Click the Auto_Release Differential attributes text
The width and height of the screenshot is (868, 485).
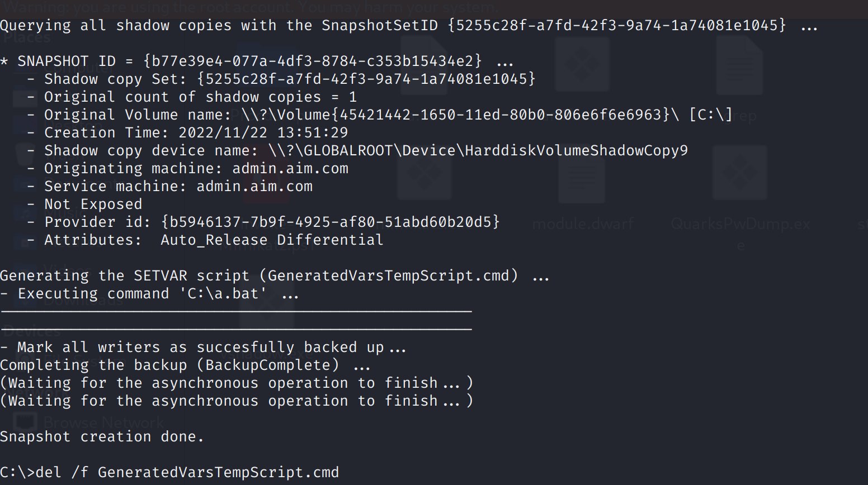[272, 240]
